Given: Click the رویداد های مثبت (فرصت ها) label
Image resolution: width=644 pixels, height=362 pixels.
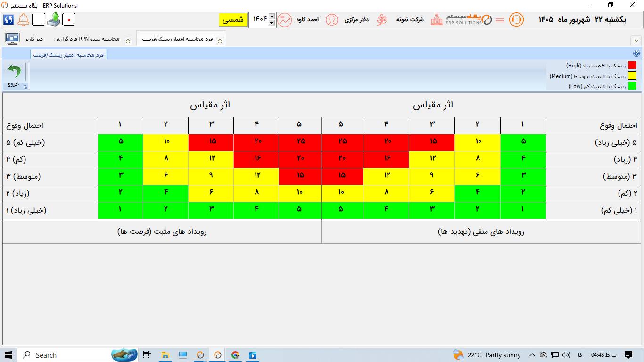Looking at the screenshot, I should [162, 231].
